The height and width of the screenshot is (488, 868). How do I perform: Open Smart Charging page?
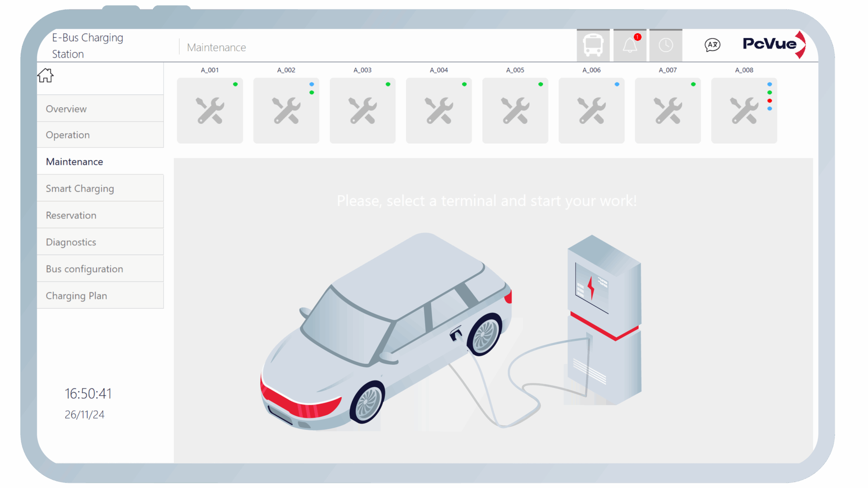click(100, 189)
